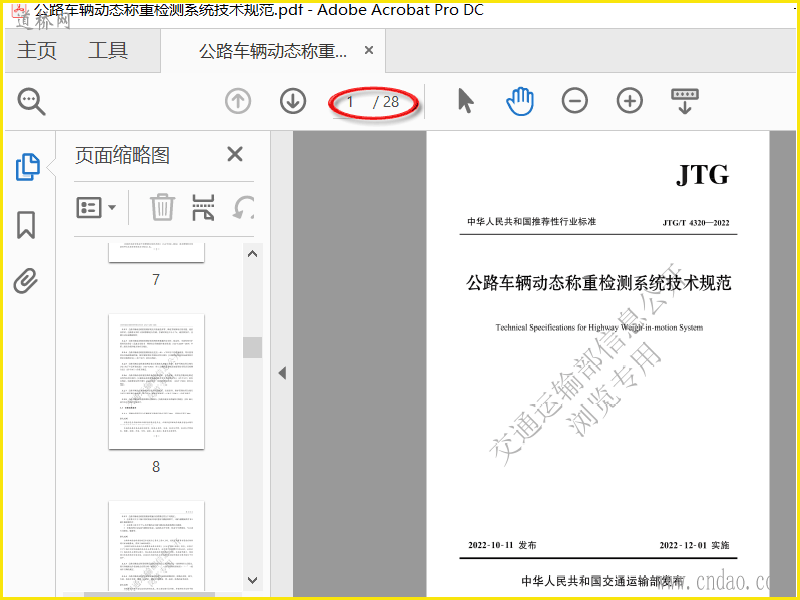Select the page thumbnail below page 8
Image resolution: width=800 pixels, height=600 pixels.
click(x=156, y=546)
